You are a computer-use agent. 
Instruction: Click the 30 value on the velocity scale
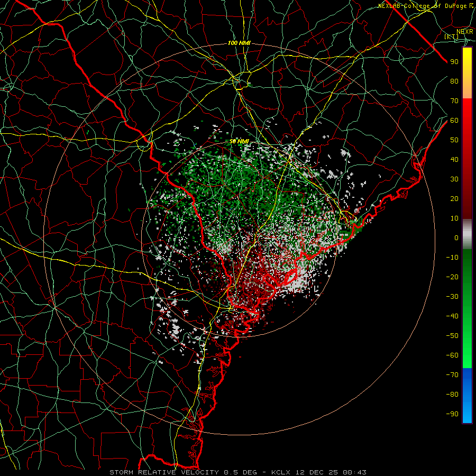click(454, 179)
